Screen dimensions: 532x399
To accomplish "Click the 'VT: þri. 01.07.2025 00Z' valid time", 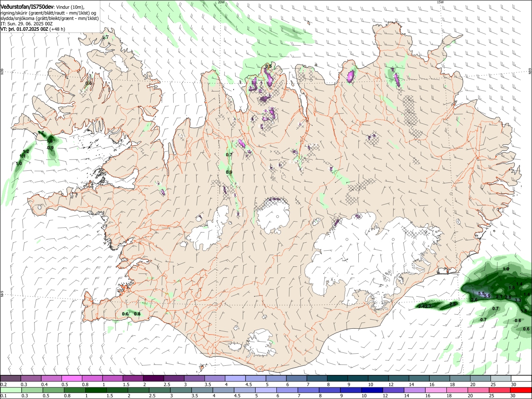I will [x=24, y=29].
